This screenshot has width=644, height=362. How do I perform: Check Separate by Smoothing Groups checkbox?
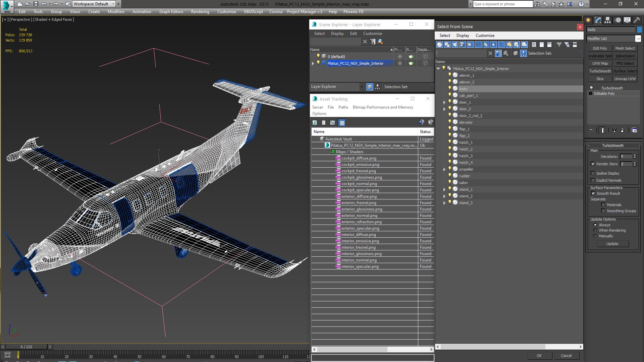click(603, 211)
